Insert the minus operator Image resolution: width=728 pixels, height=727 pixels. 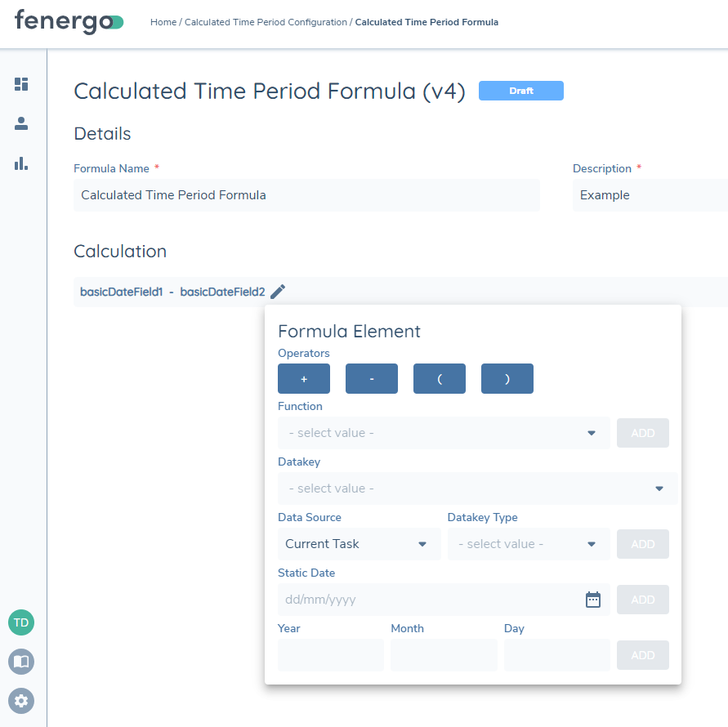372,379
